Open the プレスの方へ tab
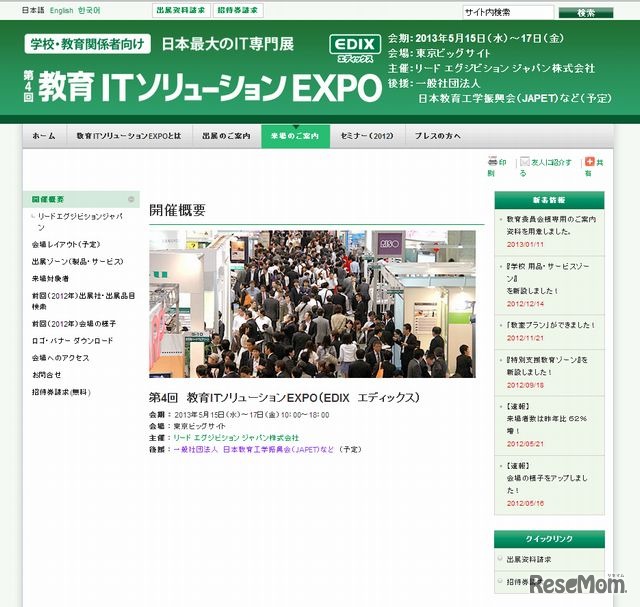This screenshot has height=607, width=640. [438, 136]
